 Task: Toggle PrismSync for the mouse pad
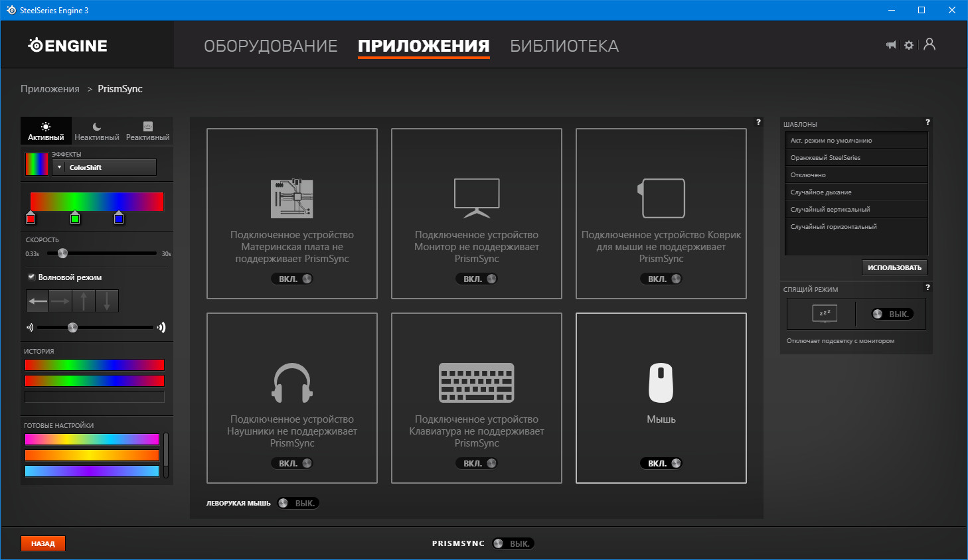661,279
